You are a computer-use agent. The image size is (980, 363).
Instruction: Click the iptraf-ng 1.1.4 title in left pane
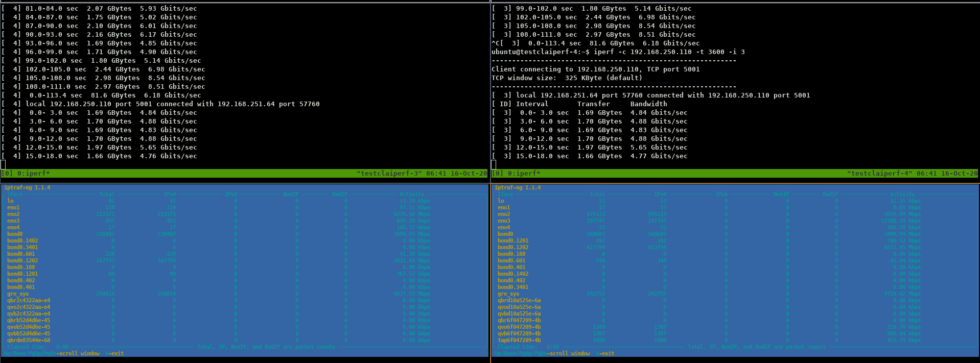click(x=27, y=187)
